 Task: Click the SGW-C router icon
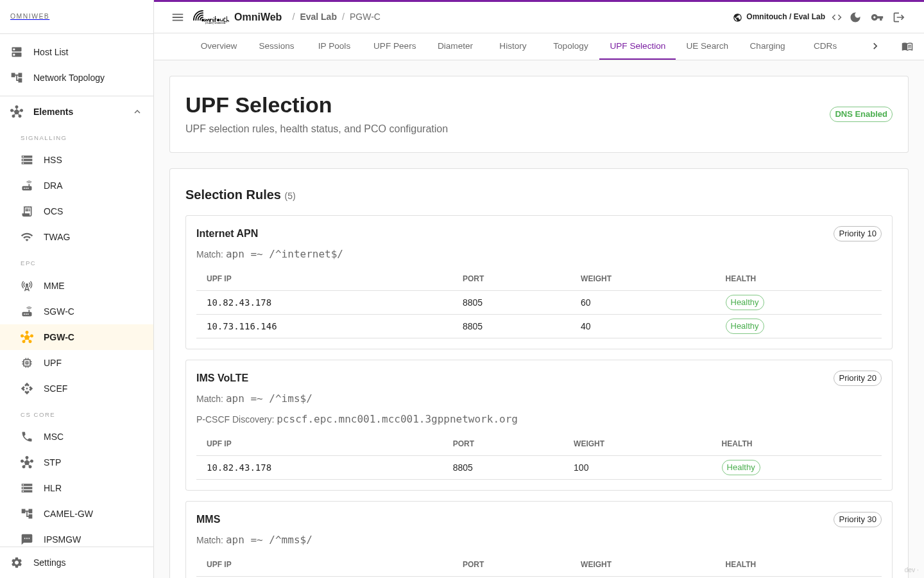[27, 311]
